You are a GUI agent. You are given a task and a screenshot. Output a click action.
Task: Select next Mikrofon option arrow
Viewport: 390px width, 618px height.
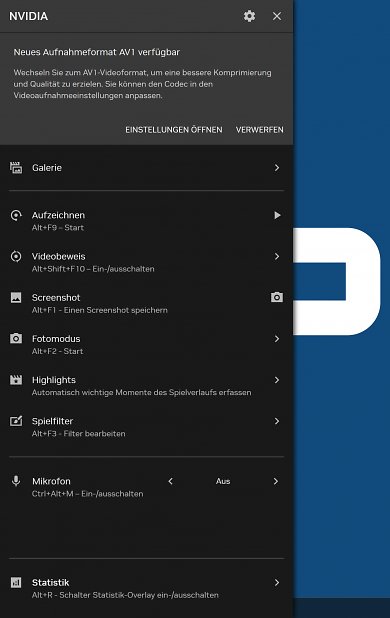click(276, 481)
